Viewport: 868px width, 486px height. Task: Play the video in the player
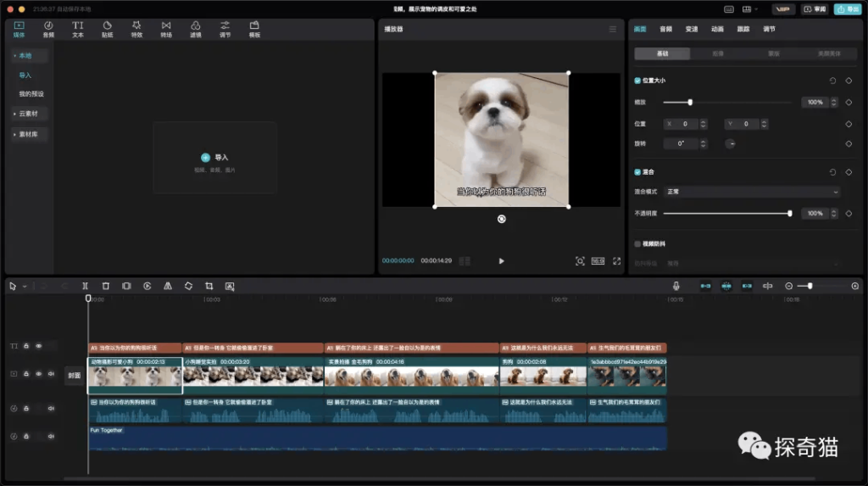coord(501,261)
